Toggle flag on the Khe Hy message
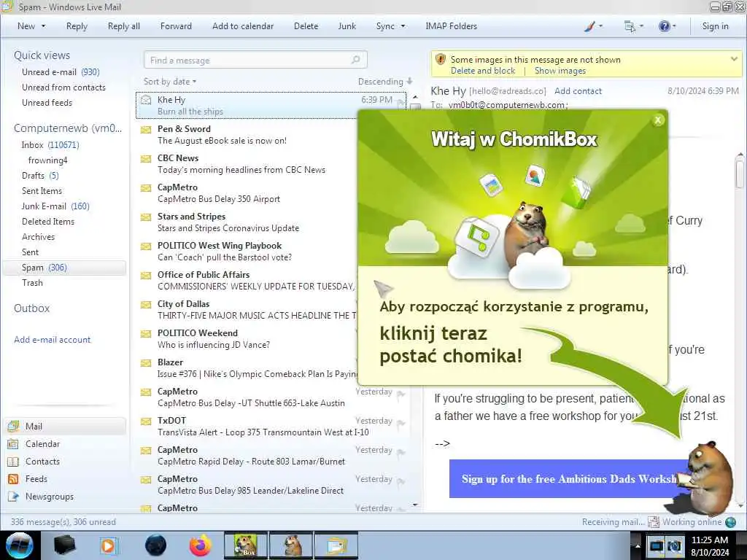This screenshot has height=560, width=747. pos(400,103)
